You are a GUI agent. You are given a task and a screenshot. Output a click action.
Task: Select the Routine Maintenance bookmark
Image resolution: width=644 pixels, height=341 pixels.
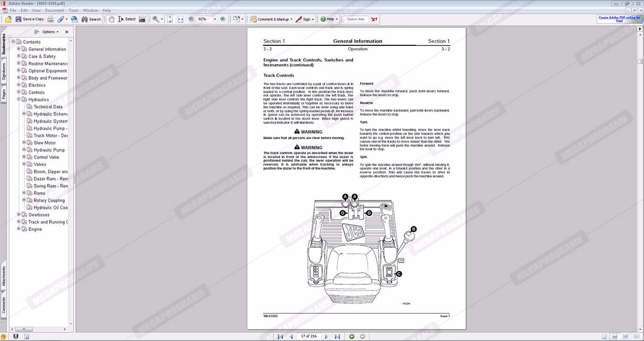(48, 64)
